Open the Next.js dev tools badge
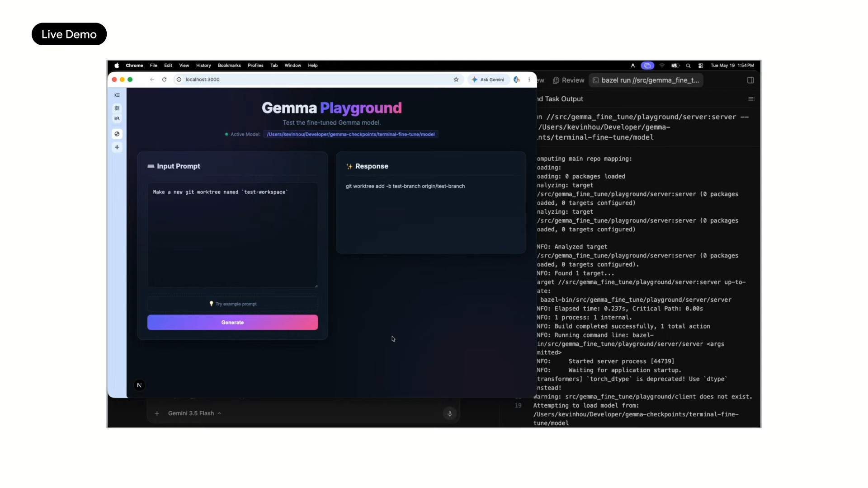The width and height of the screenshot is (868, 488). pos(139,385)
